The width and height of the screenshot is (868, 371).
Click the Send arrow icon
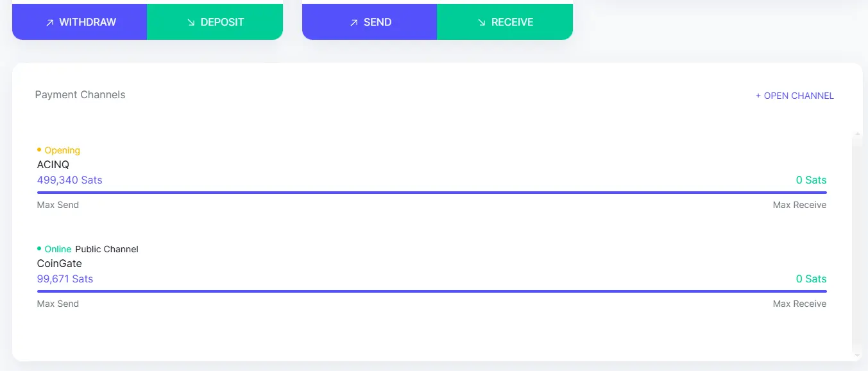pos(353,22)
